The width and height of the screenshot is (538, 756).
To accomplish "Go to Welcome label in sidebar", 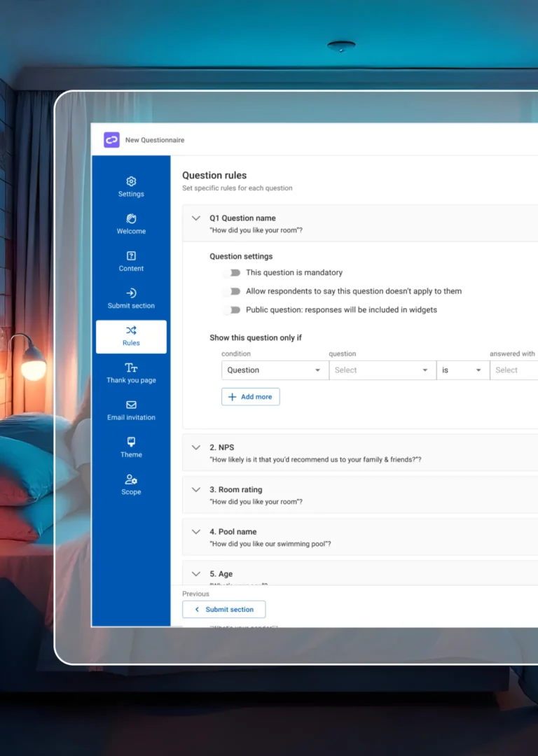I will click(x=131, y=232).
